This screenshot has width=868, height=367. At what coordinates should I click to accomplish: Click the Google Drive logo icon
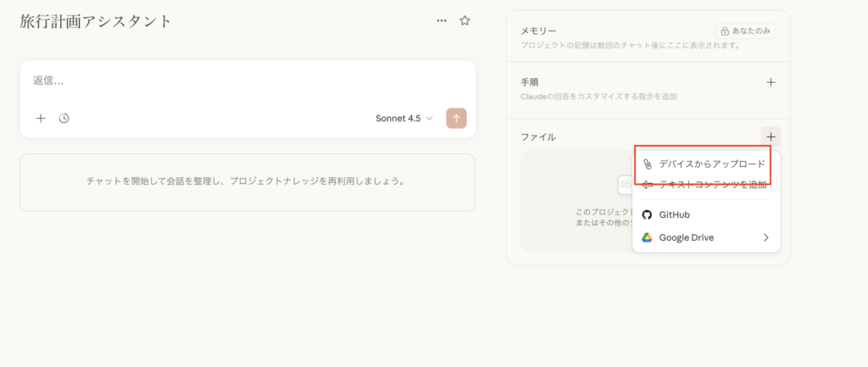point(647,237)
